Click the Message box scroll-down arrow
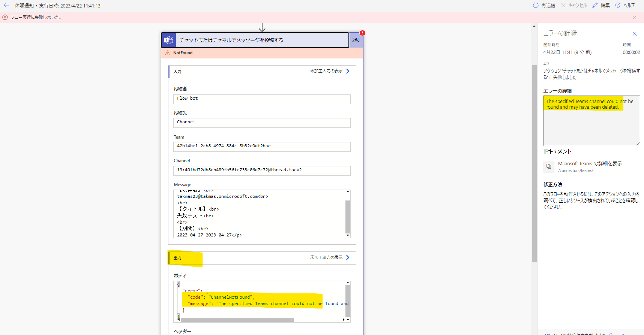Image resolution: width=644 pixels, height=335 pixels. tap(348, 235)
